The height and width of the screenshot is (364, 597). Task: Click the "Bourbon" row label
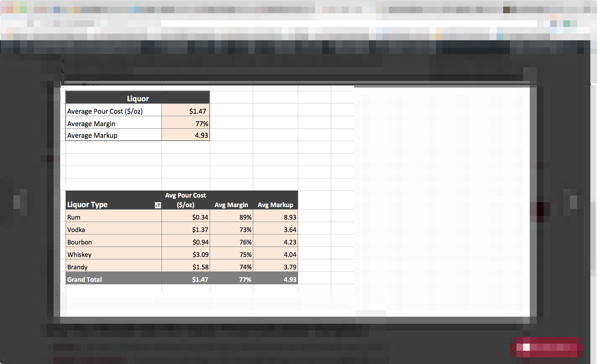(114, 241)
